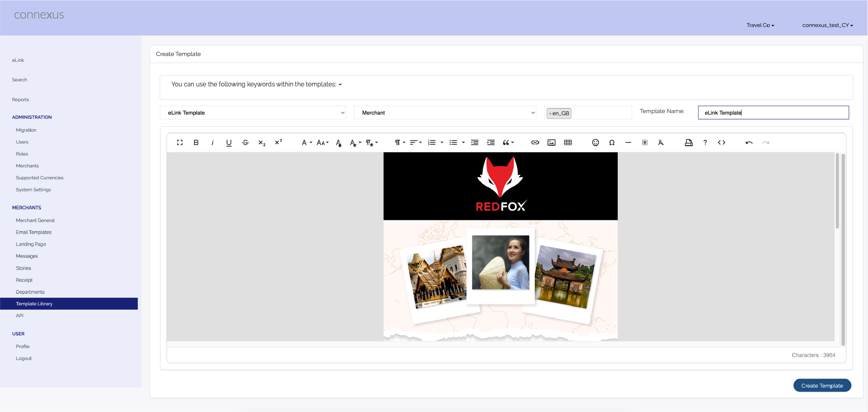Open the Stories page

click(23, 268)
